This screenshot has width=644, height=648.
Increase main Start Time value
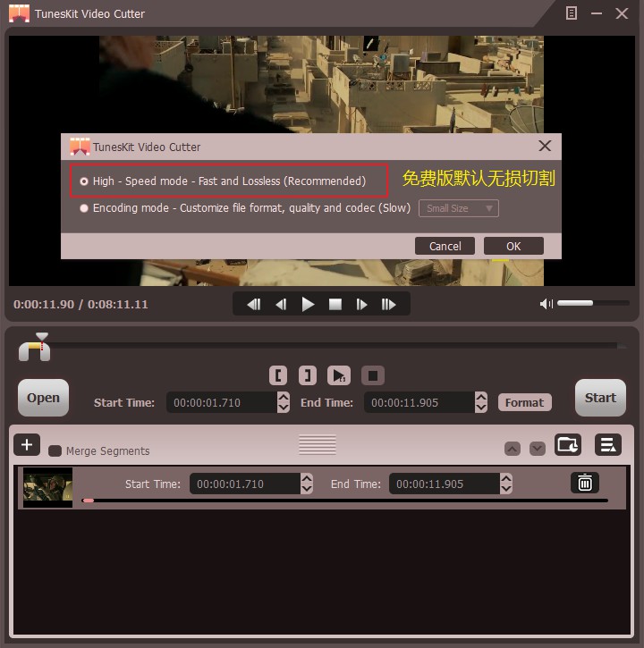(284, 397)
